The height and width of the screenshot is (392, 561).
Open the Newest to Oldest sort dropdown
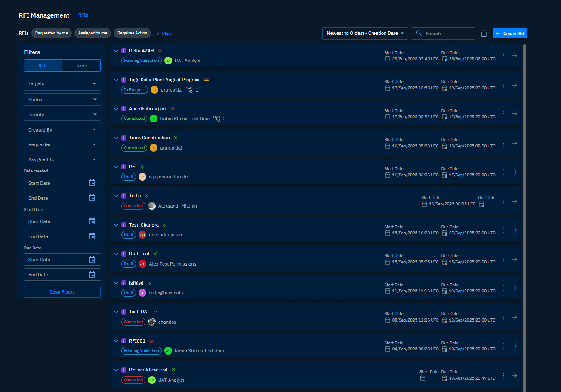click(365, 33)
